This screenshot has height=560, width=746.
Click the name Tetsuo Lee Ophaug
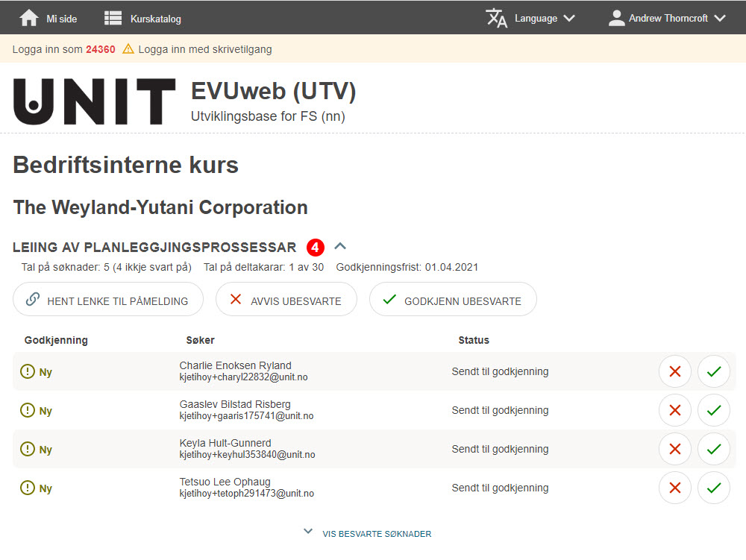(x=225, y=482)
